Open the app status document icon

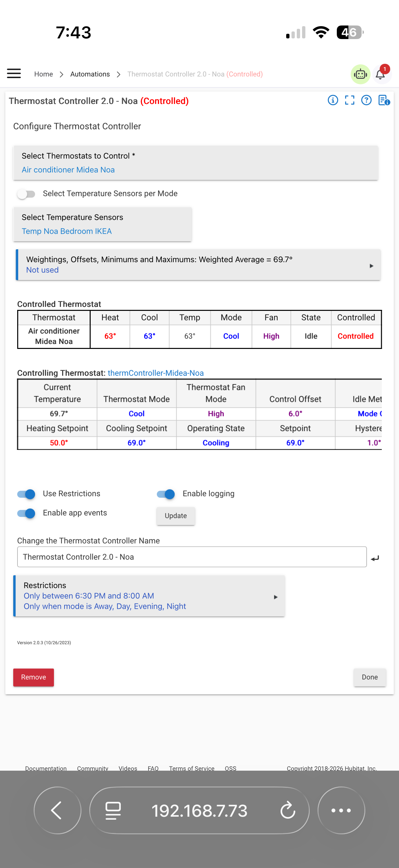click(x=383, y=100)
